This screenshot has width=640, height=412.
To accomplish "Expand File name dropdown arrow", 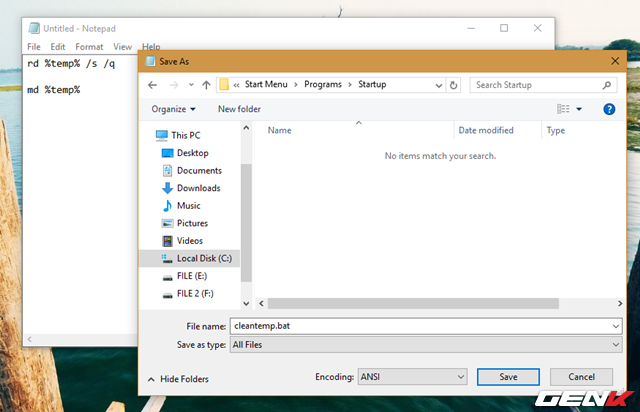I will [616, 326].
